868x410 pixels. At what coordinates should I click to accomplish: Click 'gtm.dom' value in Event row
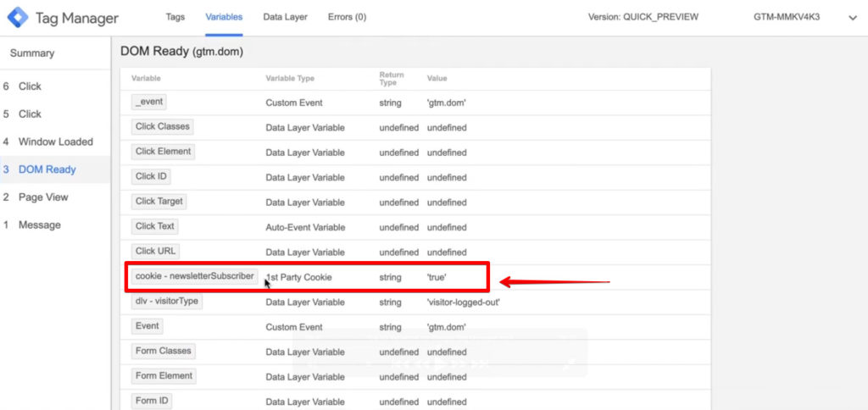[446, 328]
